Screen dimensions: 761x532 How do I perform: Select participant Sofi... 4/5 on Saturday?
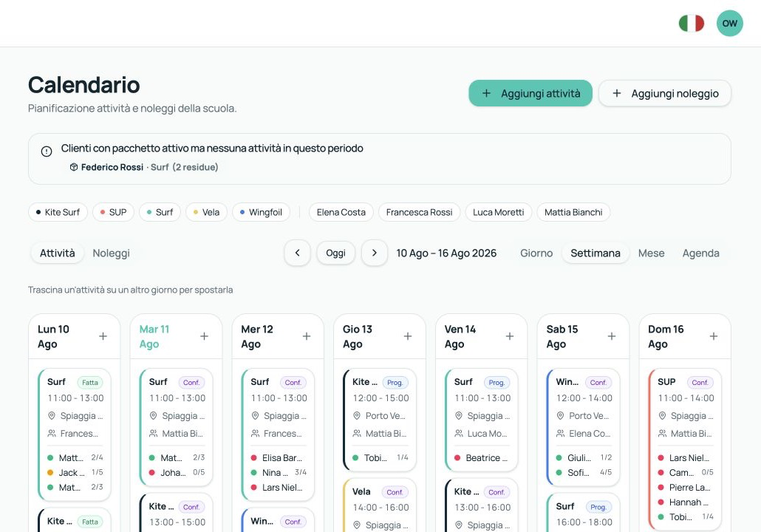click(584, 472)
